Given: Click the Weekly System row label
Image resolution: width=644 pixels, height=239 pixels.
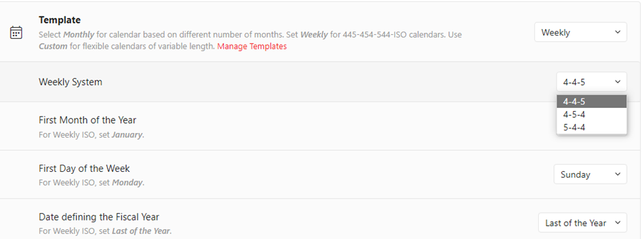Looking at the screenshot, I should [70, 82].
